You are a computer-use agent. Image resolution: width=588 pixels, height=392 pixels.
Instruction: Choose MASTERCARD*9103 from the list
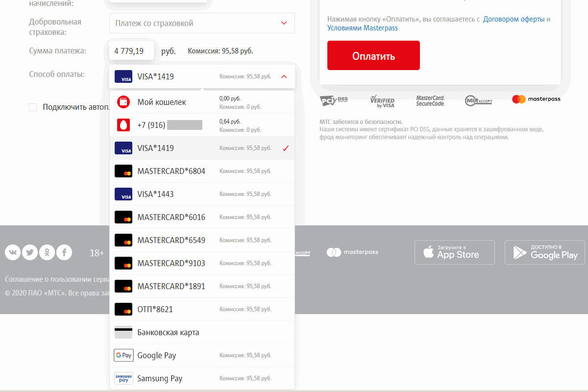202,263
